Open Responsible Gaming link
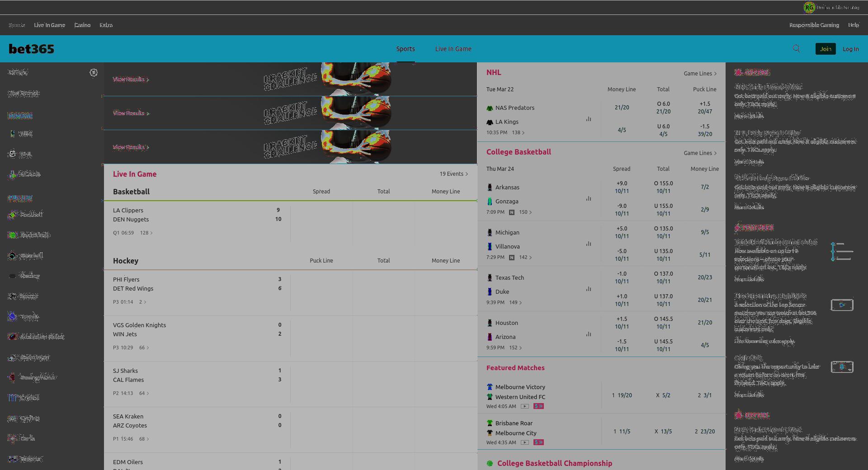 coord(814,25)
